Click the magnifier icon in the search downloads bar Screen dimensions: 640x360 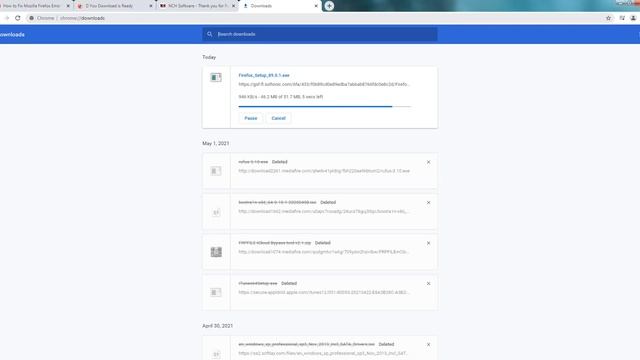pos(209,34)
